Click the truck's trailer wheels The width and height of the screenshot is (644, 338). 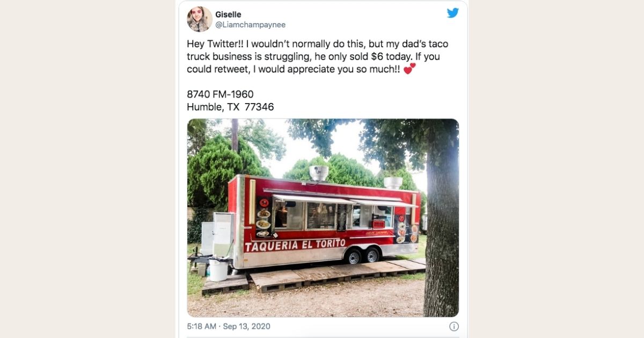point(363,256)
